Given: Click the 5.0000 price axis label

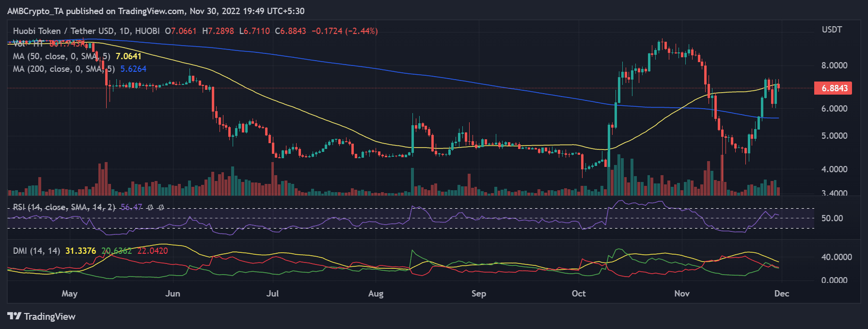Looking at the screenshot, I should point(834,136).
